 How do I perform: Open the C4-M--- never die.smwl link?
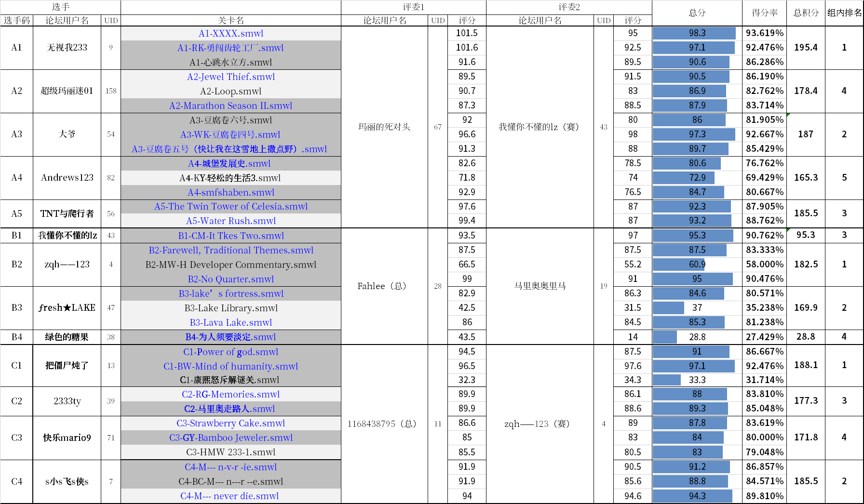tap(229, 496)
